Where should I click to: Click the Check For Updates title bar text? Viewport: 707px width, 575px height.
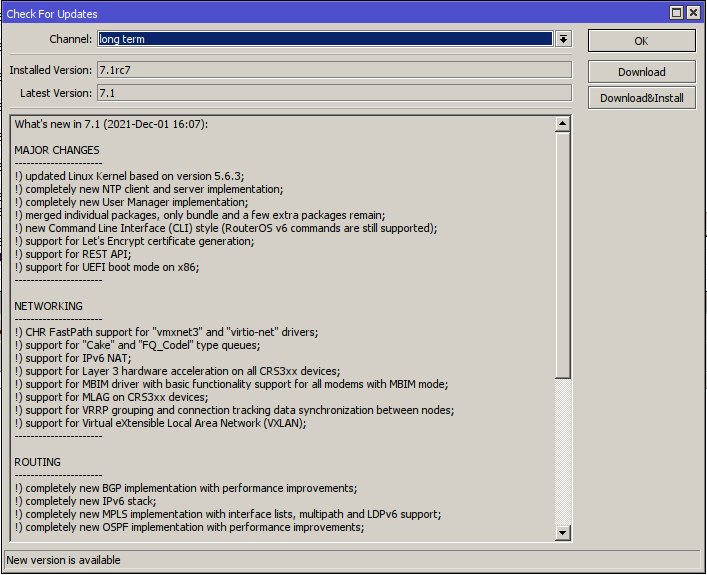[x=52, y=14]
